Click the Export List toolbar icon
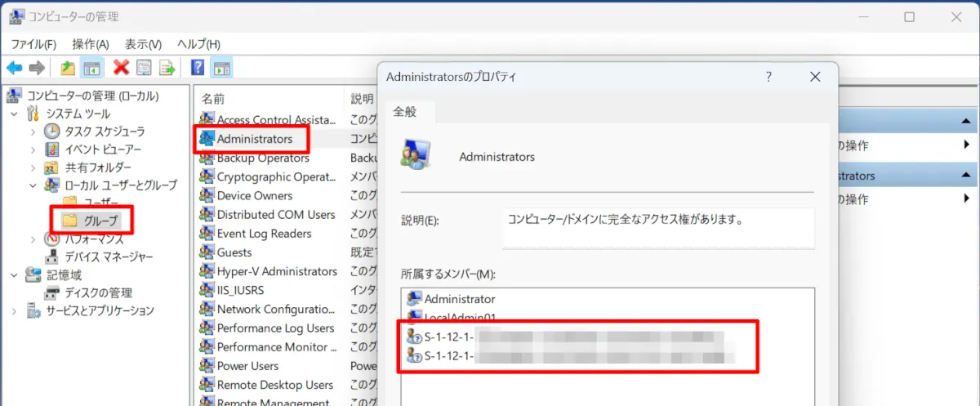Viewport: 980px width, 406px height. pos(167,68)
